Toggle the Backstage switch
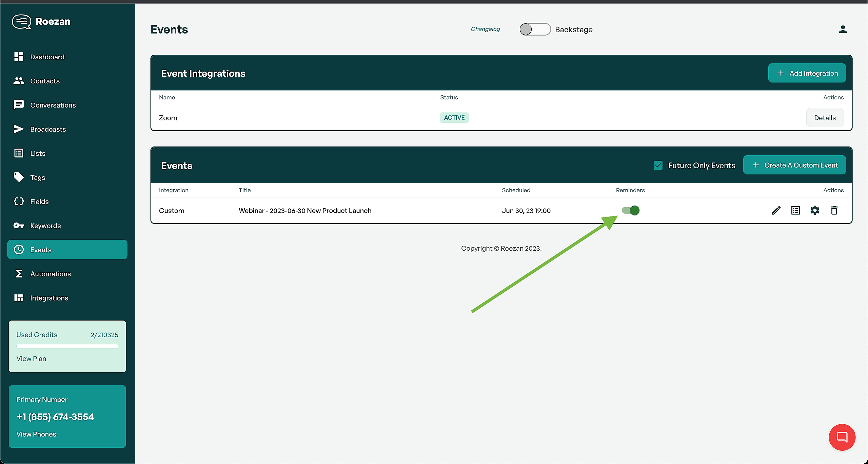This screenshot has height=464, width=868. (535, 30)
